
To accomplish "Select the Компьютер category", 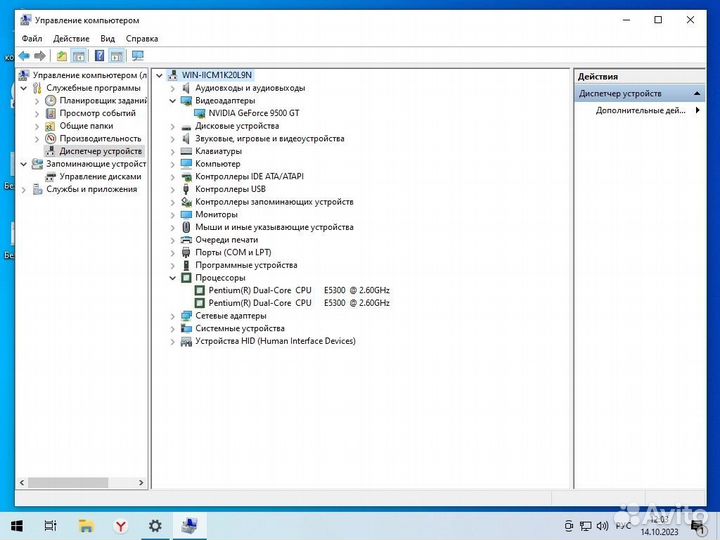I will tap(218, 164).
